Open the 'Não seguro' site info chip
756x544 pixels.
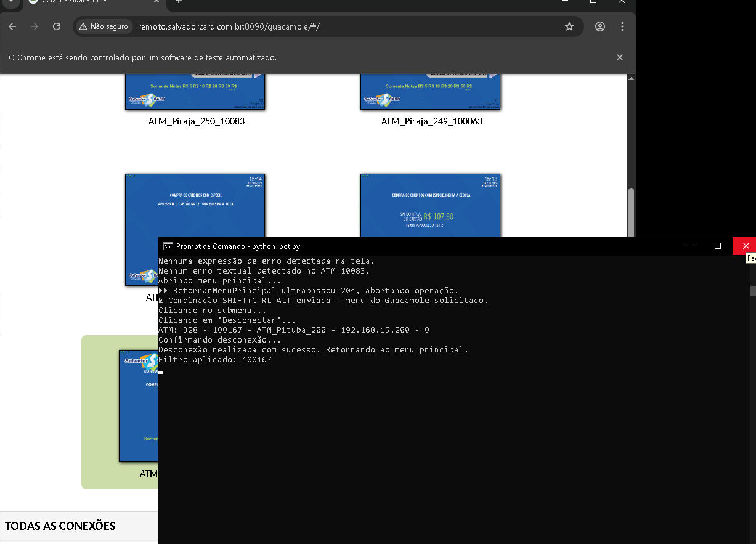[104, 26]
